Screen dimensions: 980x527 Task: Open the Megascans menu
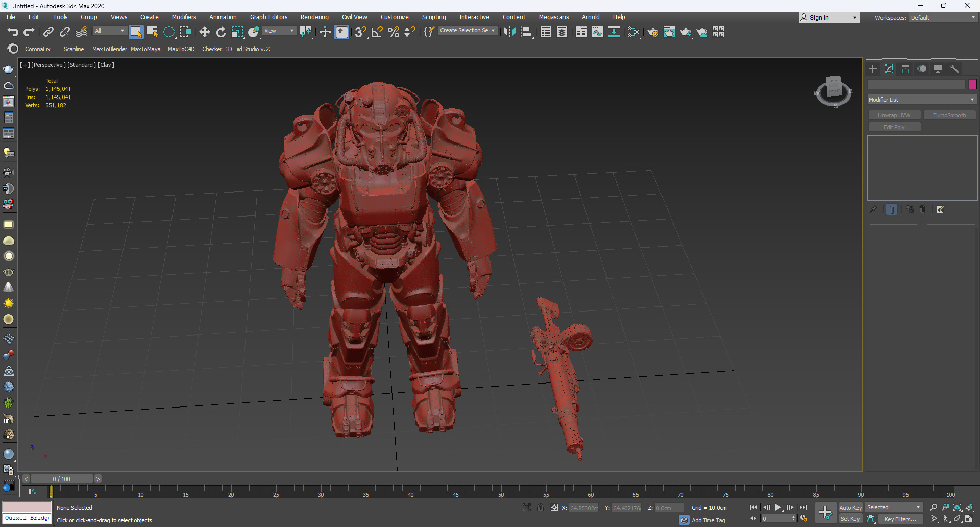(x=554, y=17)
